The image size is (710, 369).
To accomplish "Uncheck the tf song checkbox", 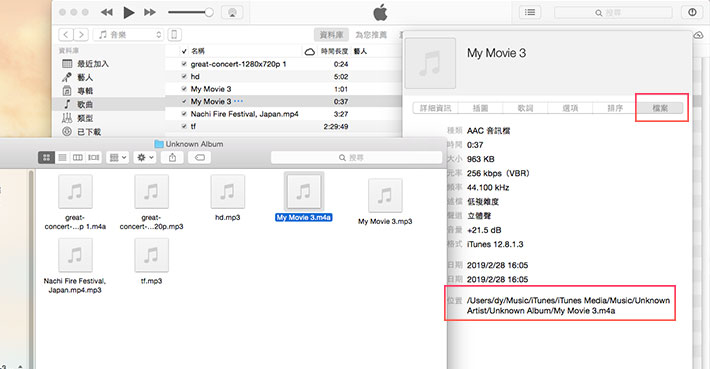I will [x=184, y=126].
